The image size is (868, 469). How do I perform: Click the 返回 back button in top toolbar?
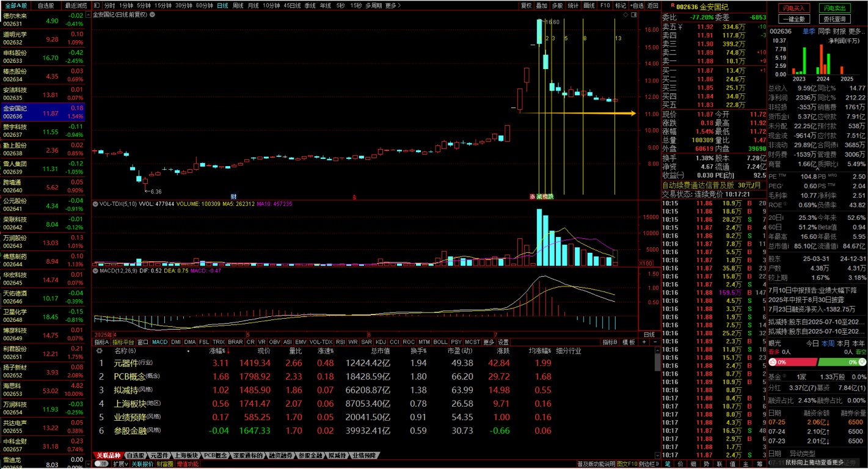(653, 5)
